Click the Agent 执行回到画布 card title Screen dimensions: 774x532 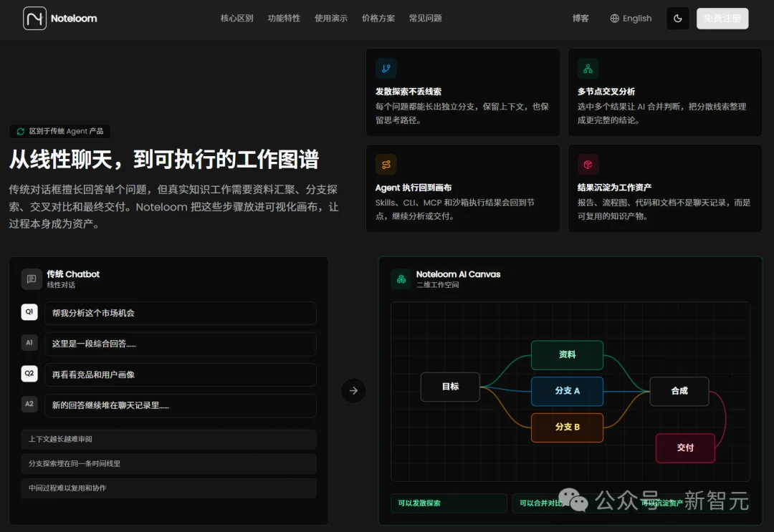pyautogui.click(x=414, y=188)
